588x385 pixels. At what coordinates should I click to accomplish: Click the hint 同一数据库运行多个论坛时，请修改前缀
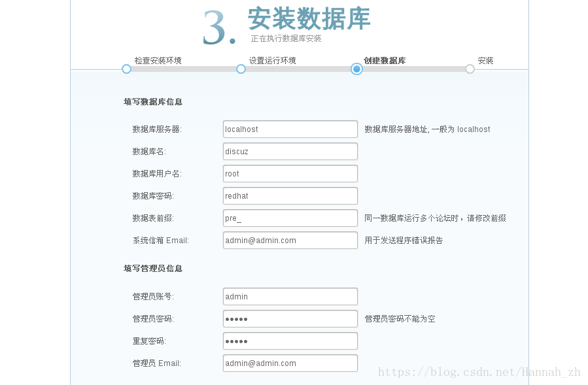[x=436, y=218]
